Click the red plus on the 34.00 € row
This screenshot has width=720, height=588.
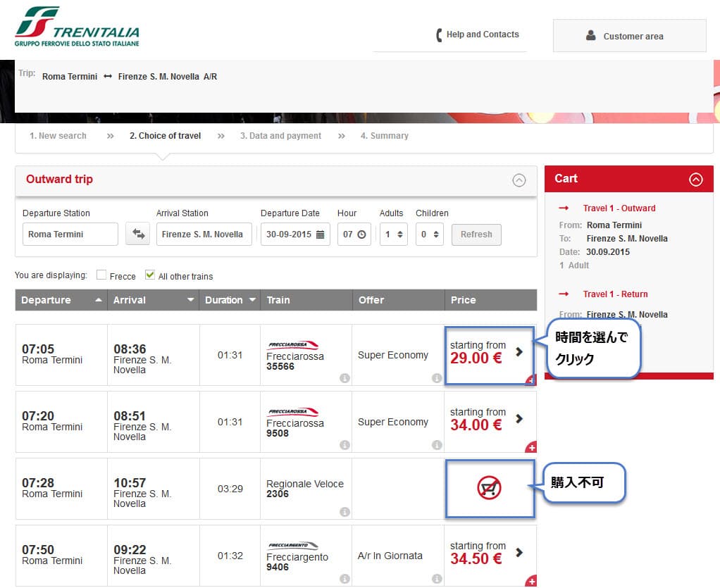[531, 448]
